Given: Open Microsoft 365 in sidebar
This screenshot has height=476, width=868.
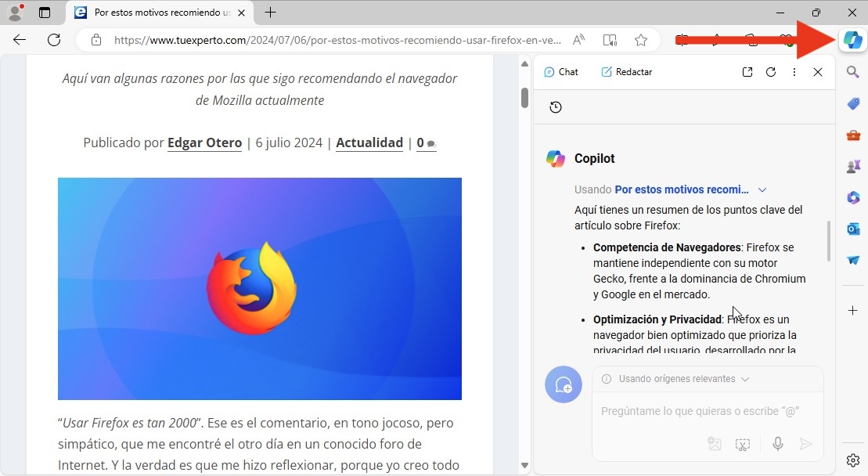Looking at the screenshot, I should [x=853, y=197].
